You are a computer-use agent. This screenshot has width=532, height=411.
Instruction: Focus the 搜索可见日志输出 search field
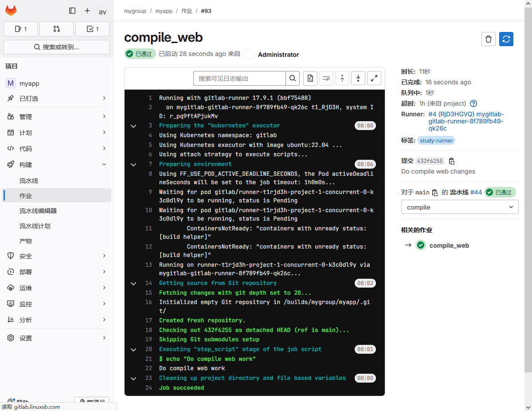pos(239,78)
